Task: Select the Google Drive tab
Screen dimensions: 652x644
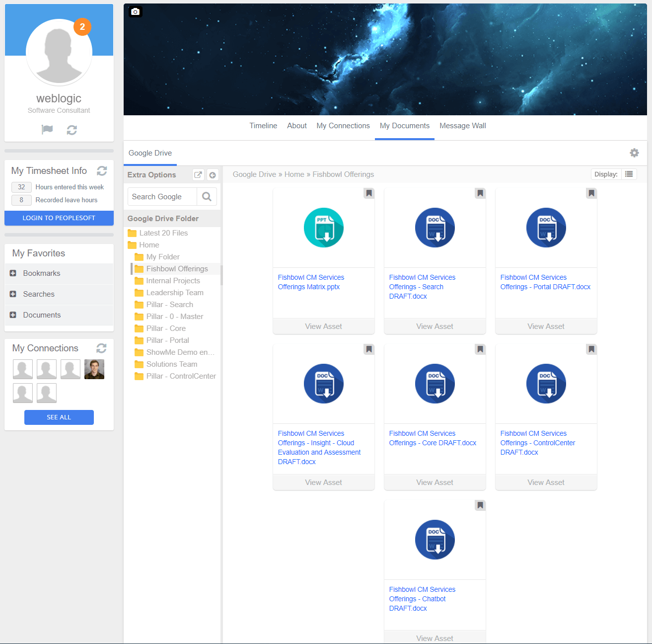Action: tap(150, 153)
